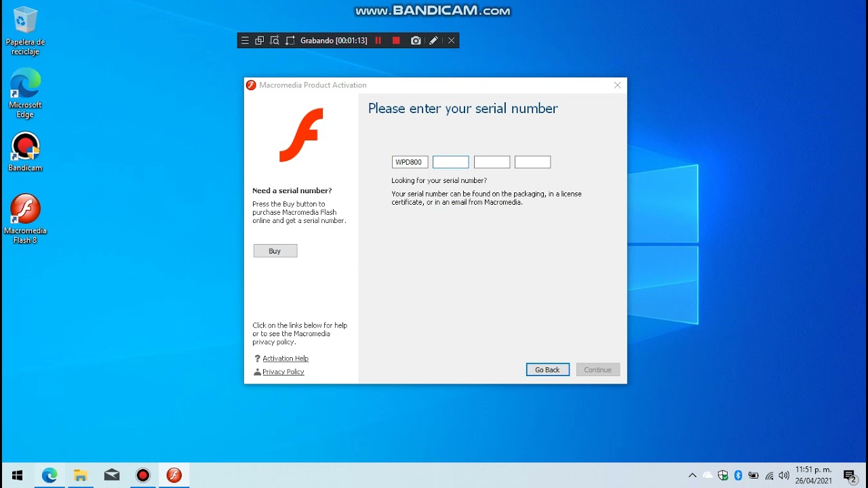Open the notification action center icon
The image size is (868, 488).
coord(850,476)
